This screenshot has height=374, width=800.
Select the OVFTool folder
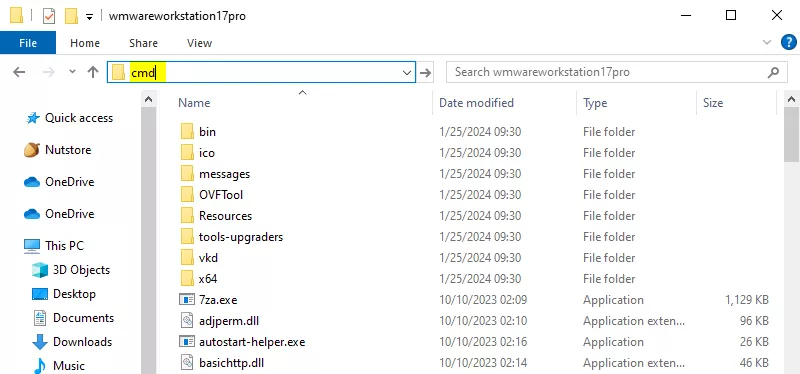[x=221, y=195]
